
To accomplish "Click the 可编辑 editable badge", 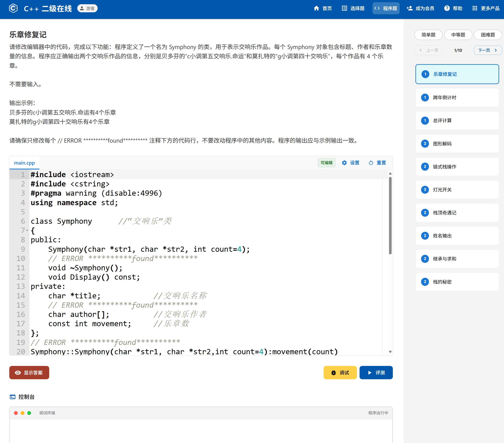I will (x=326, y=163).
